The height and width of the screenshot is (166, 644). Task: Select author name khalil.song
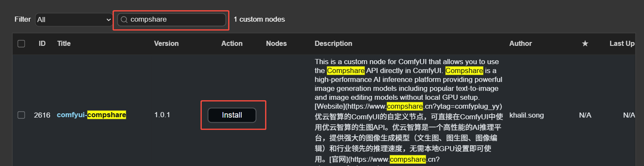point(526,115)
